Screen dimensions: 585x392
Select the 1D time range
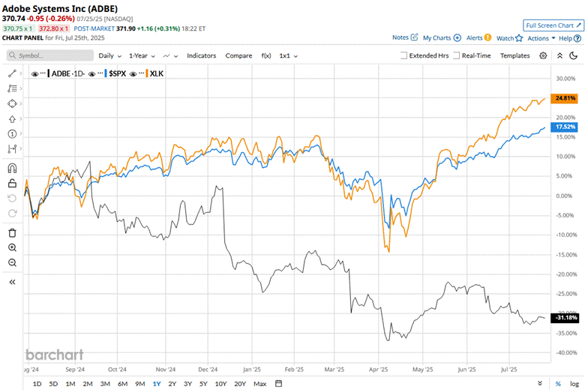37,384
